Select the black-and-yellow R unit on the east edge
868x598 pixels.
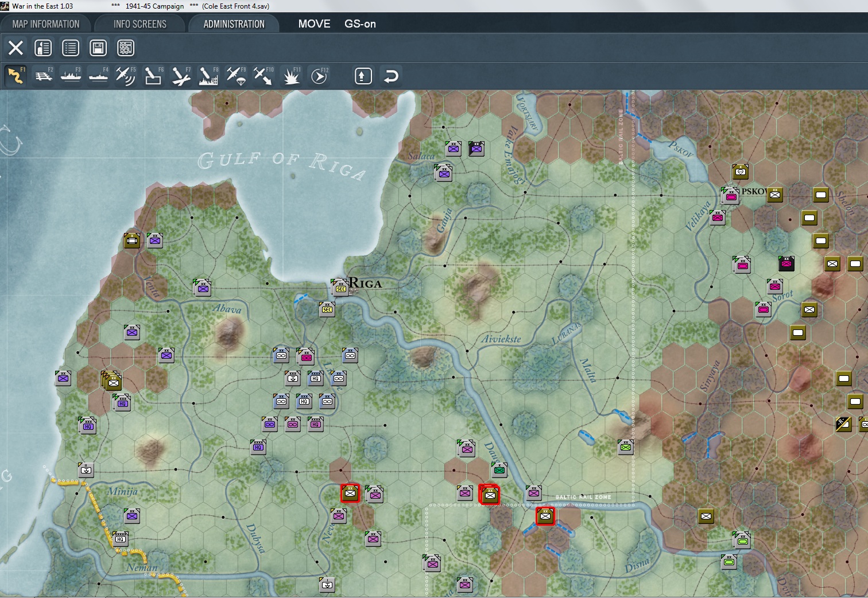pos(843,424)
